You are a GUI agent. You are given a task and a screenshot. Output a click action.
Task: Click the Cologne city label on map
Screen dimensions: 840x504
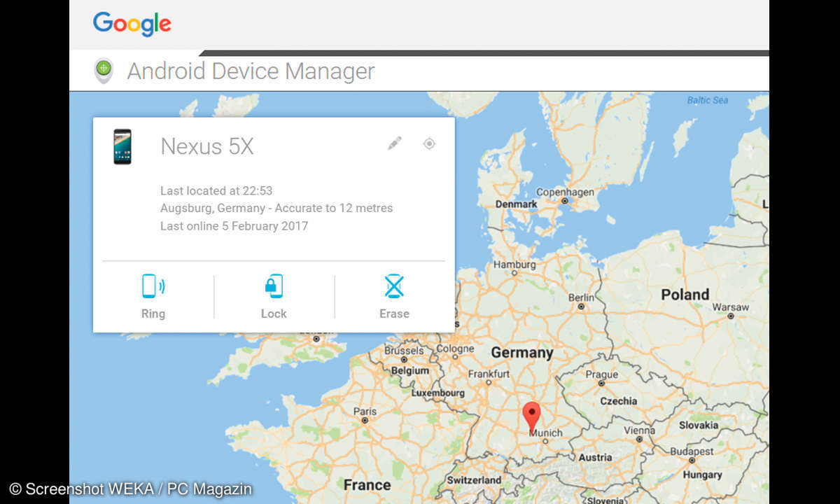(455, 349)
